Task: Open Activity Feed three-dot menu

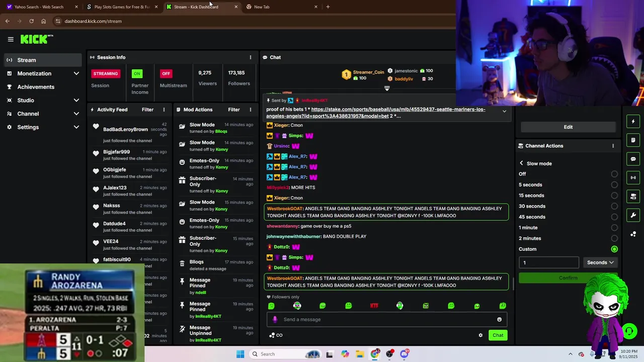Action: 164,110
